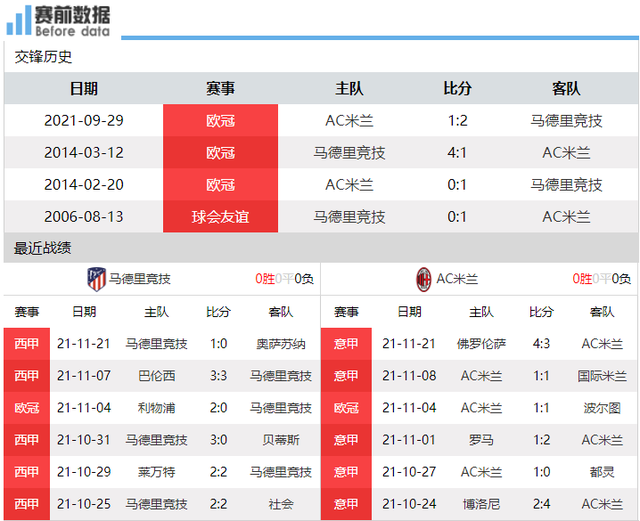Click the 2:4 score for 博洛尼 match
Screen dimensions: 640x521
pyautogui.click(x=541, y=504)
